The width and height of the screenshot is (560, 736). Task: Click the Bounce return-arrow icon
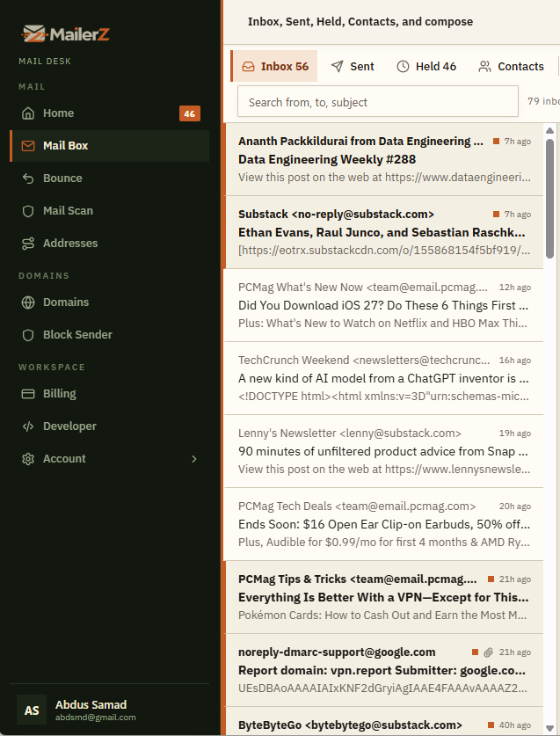[28, 179]
